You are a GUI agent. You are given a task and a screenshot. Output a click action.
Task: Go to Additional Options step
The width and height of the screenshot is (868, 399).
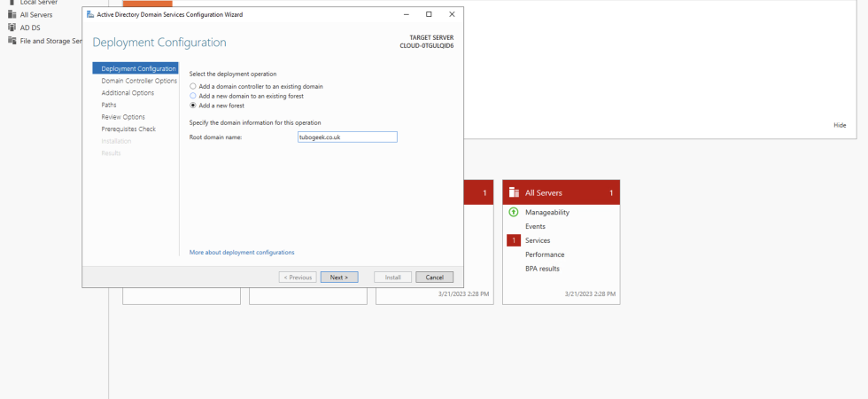(x=128, y=93)
